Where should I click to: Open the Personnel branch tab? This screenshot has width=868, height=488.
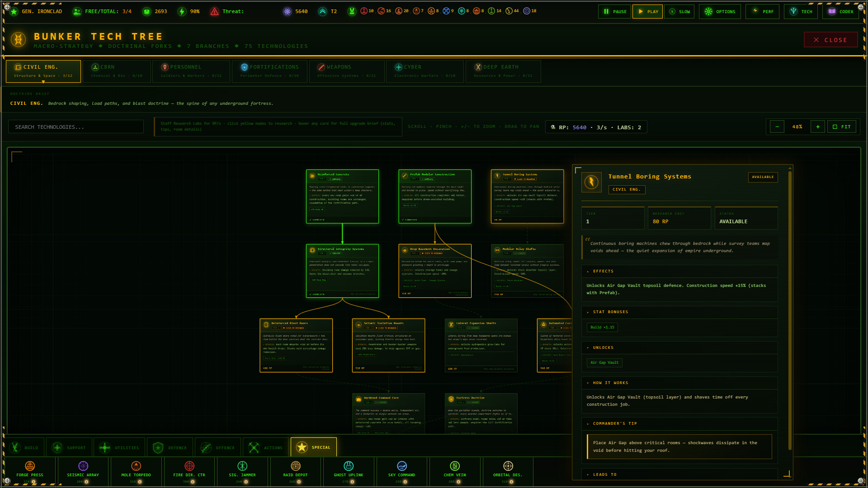[x=191, y=71]
